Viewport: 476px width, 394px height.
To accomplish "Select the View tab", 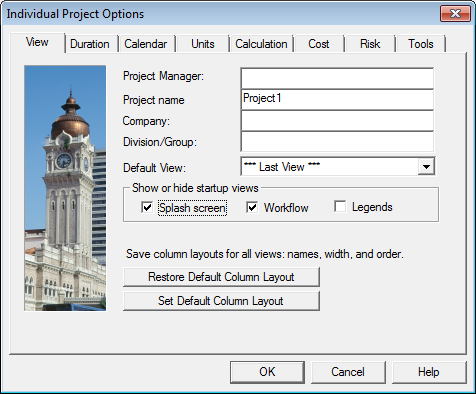I will pyautogui.click(x=37, y=42).
